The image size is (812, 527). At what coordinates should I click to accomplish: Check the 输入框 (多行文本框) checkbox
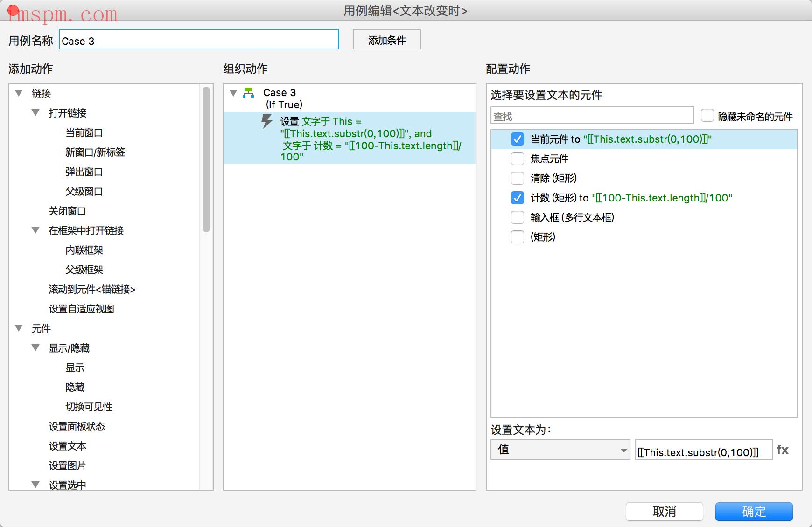517,217
